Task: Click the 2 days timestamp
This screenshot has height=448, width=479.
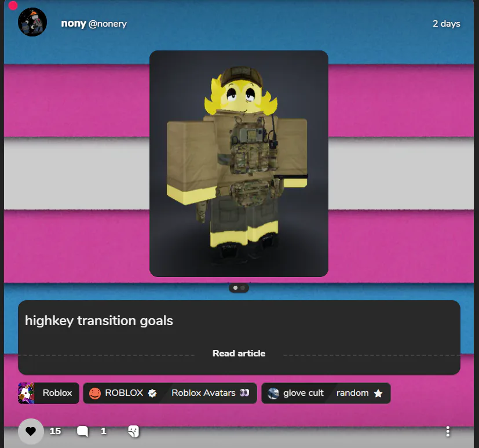Action: [x=447, y=24]
